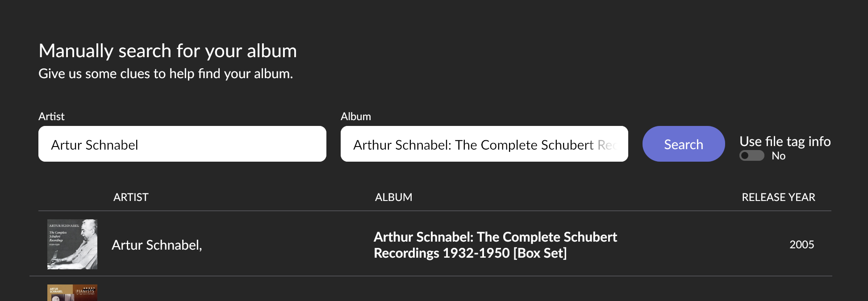The height and width of the screenshot is (301, 868).
Task: Click the artist name in the first result
Action: 157,245
